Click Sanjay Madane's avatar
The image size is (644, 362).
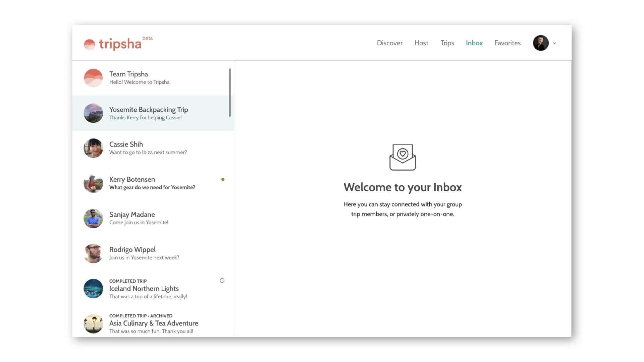[93, 218]
